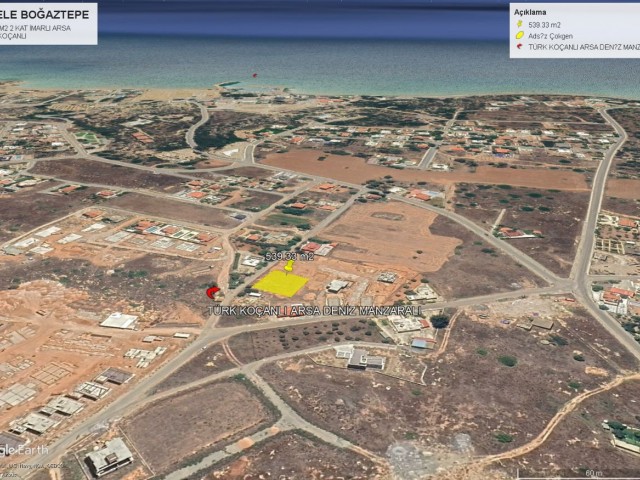Click the red arrow icon in the legend
The width and height of the screenshot is (640, 480).
coord(520,47)
